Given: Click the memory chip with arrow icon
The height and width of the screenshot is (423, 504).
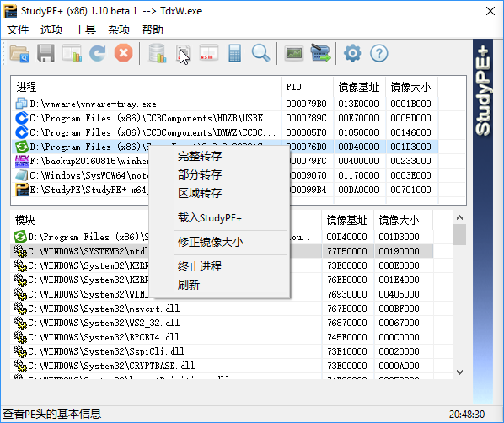Looking at the screenshot, I should coord(320,53).
